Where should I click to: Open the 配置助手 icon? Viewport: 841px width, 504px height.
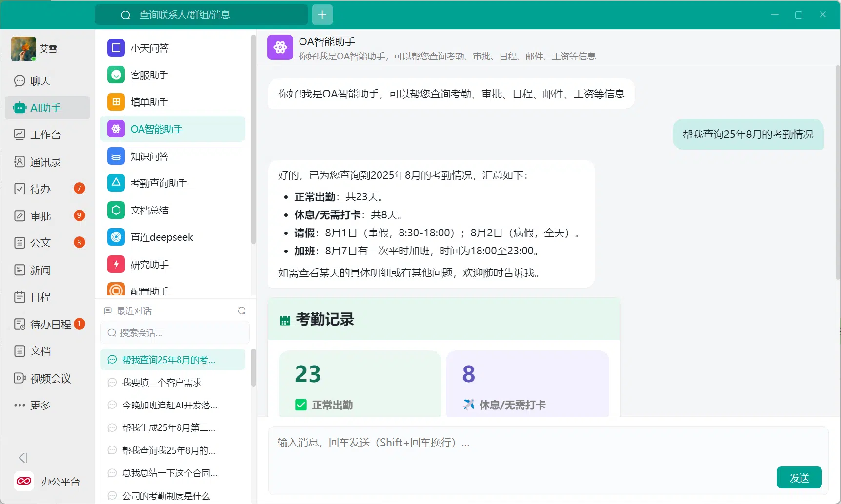tap(116, 290)
